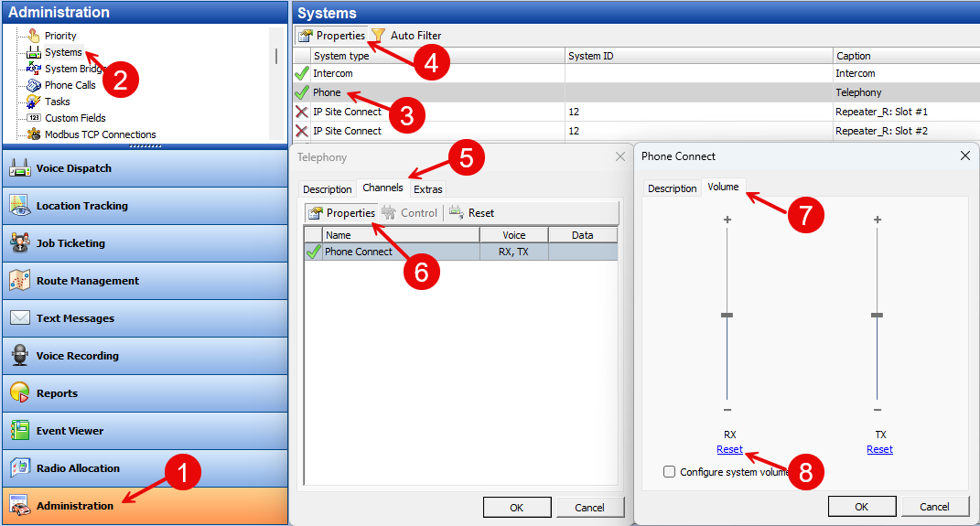Image resolution: width=980 pixels, height=526 pixels.
Task: Click the Event Viewer notebook icon
Action: 20,431
